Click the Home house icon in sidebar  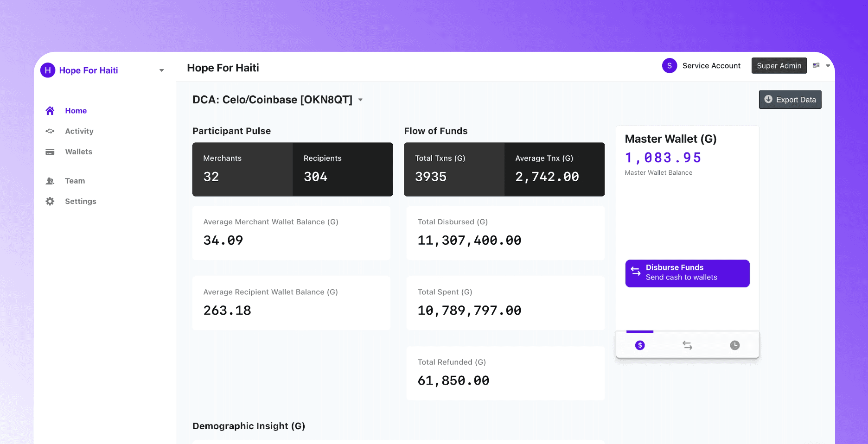50,111
